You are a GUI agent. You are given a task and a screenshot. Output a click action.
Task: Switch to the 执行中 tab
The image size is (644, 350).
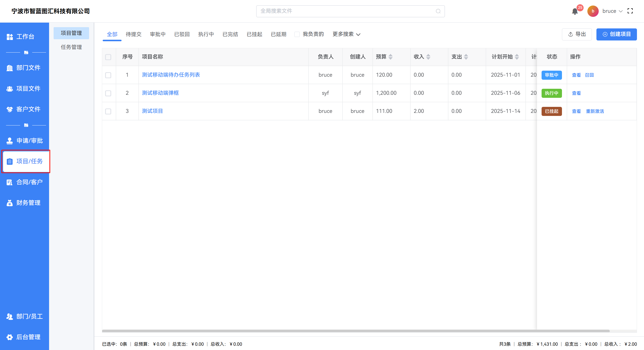click(206, 34)
